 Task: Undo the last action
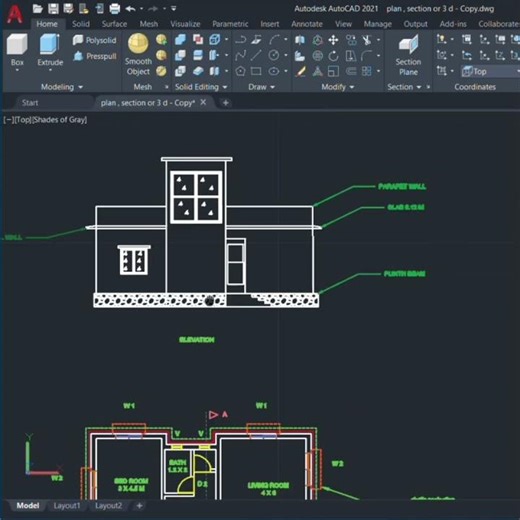coord(130,9)
